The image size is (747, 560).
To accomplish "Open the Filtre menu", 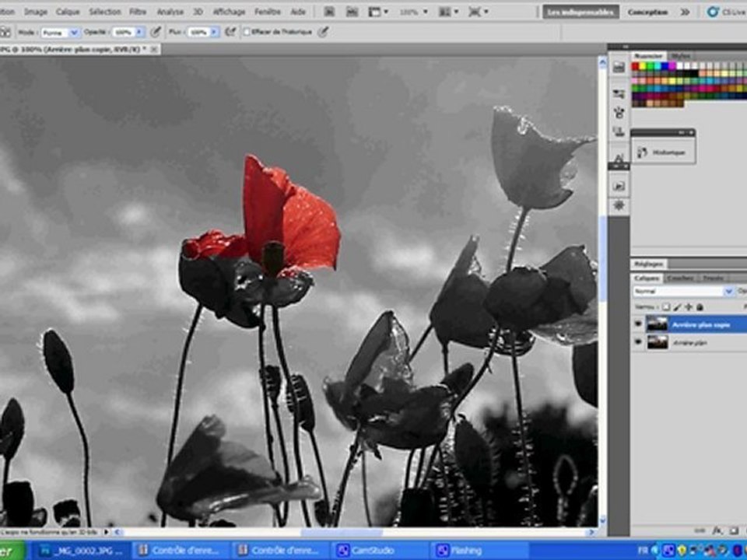I will tap(139, 12).
